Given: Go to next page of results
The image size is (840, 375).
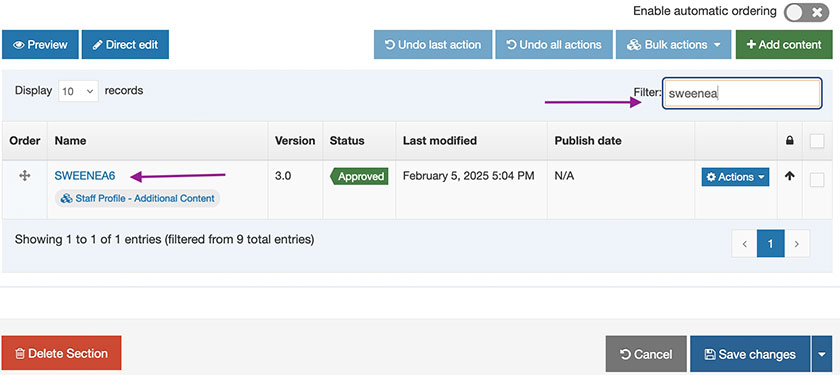Looking at the screenshot, I should click(x=797, y=244).
